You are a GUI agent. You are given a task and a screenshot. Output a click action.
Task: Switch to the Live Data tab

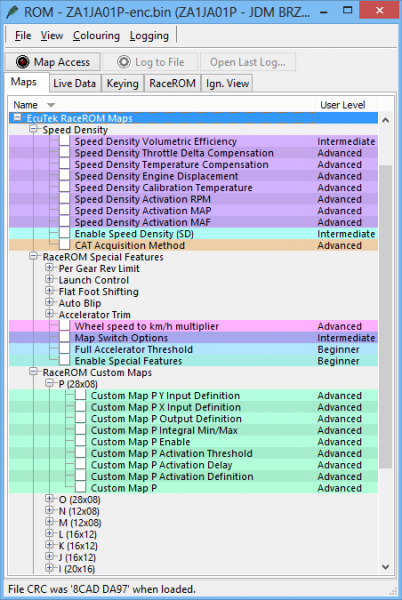point(75,83)
